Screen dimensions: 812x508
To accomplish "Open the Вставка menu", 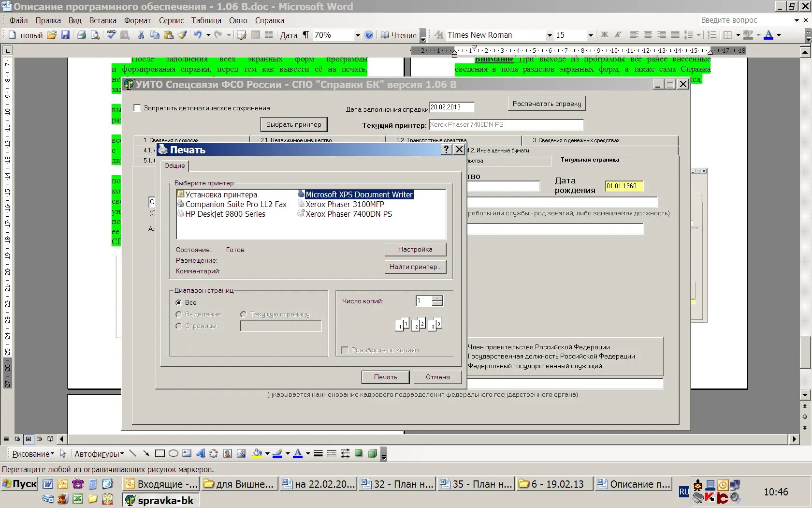I will click(x=102, y=20).
